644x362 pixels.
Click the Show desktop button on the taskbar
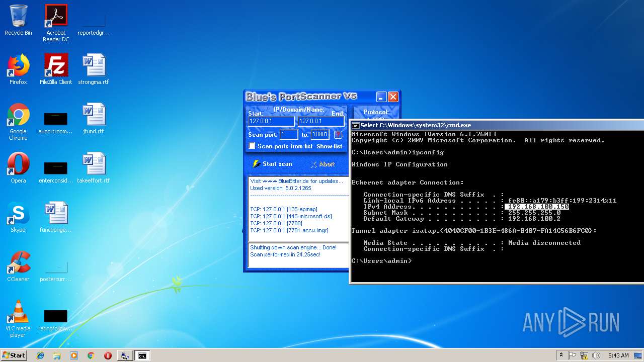coord(639,355)
